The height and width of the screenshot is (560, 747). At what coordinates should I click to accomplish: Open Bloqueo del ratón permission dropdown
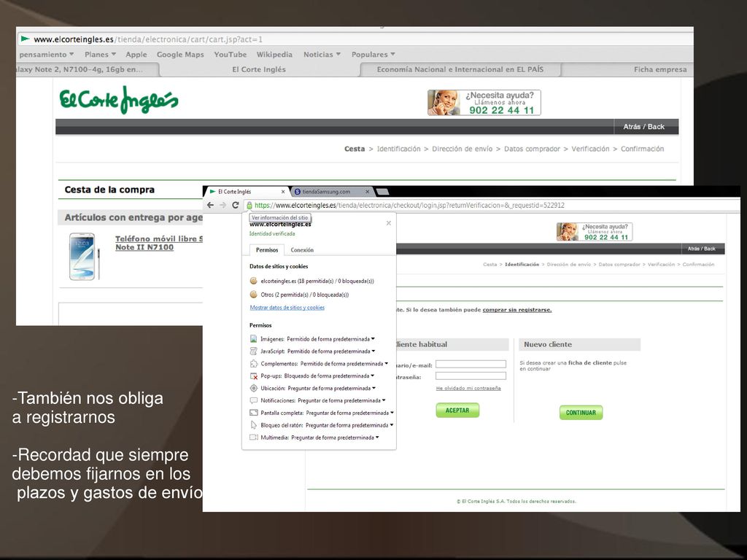pyautogui.click(x=392, y=425)
